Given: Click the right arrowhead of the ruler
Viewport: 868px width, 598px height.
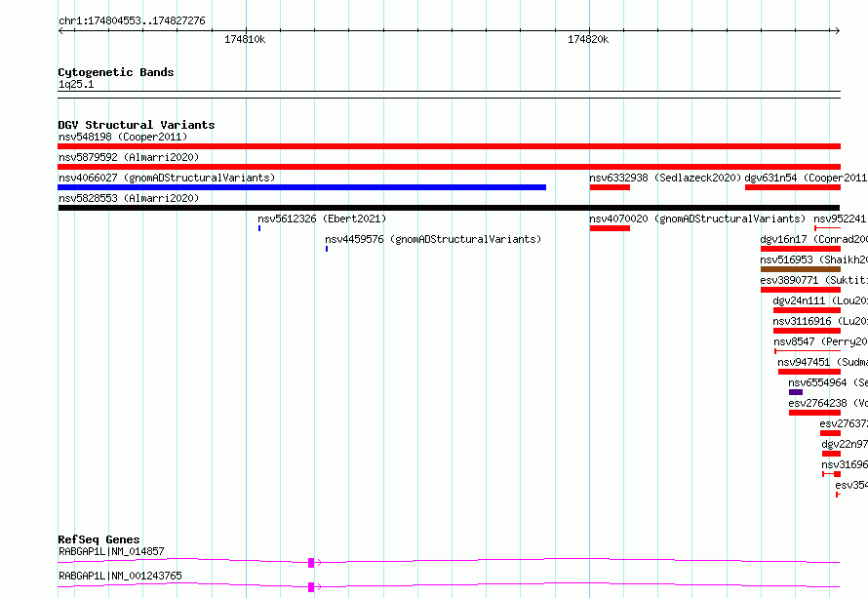Looking at the screenshot, I should [x=838, y=31].
